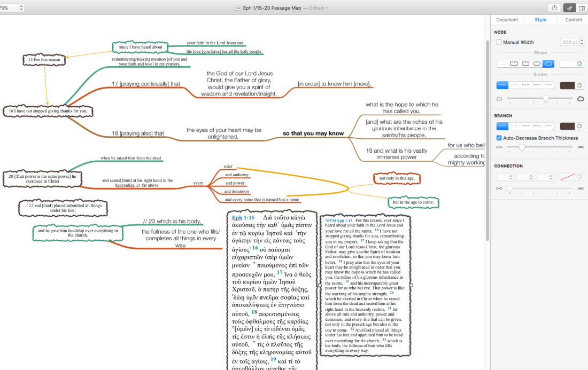Choose the solid branch stroke style
Viewport: 588px width, 370px height.
pos(502,125)
